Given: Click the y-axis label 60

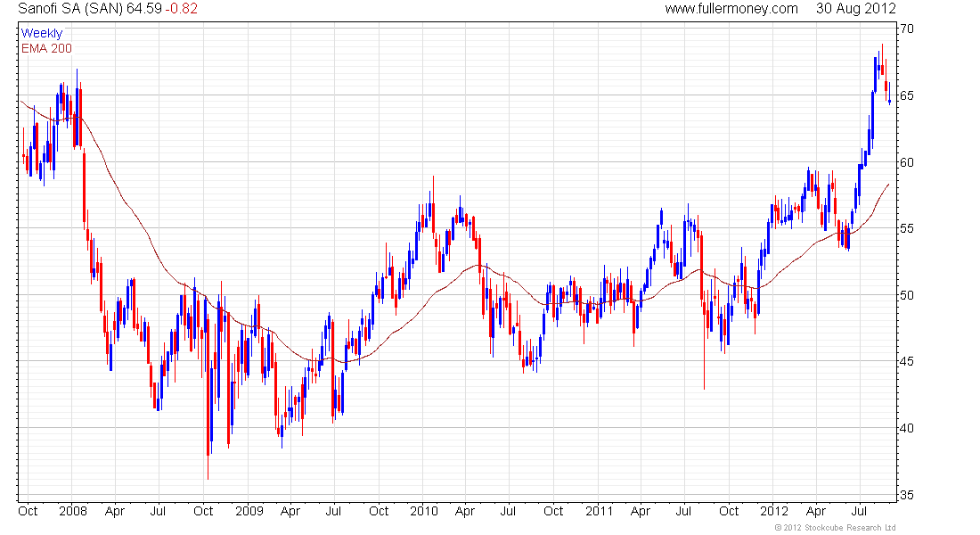Looking at the screenshot, I should coord(906,162).
